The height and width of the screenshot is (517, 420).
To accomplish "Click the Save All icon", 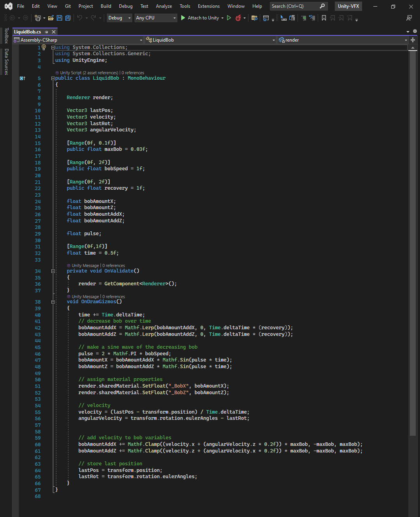I will pyautogui.click(x=68, y=18).
